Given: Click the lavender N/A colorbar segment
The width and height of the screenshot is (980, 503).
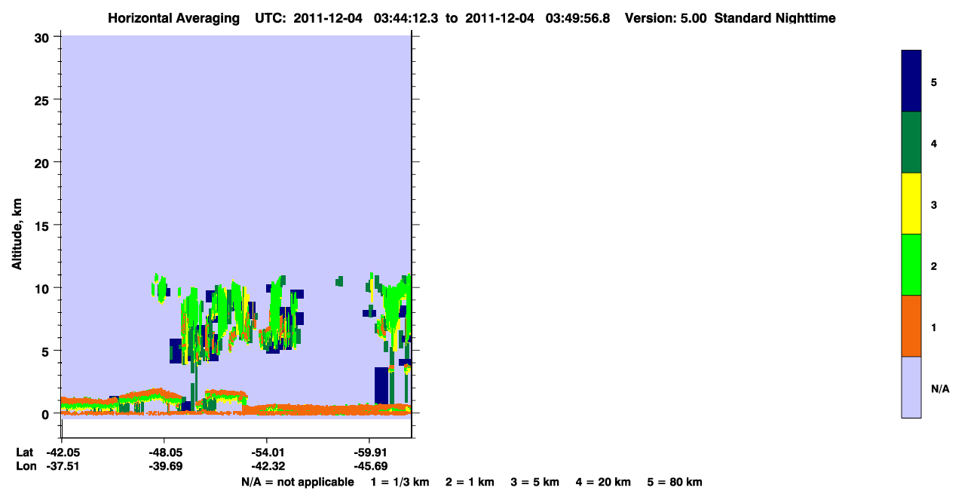Looking at the screenshot, I should (911, 387).
